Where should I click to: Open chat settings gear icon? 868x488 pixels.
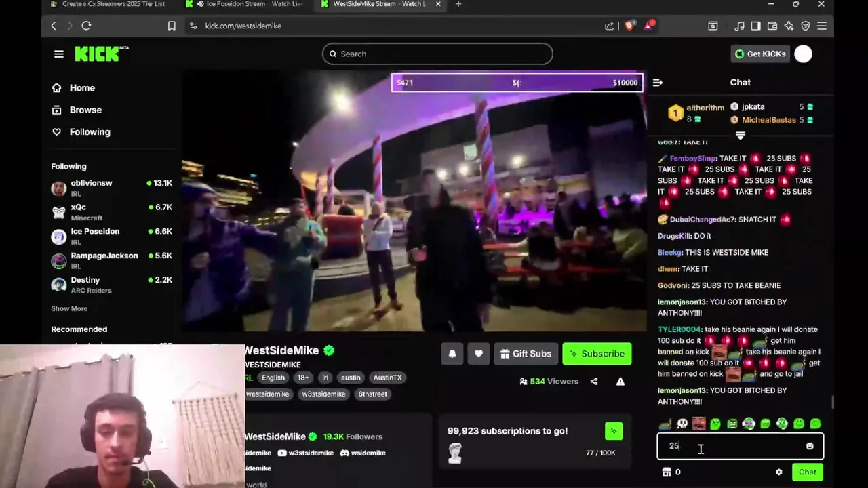click(778, 472)
